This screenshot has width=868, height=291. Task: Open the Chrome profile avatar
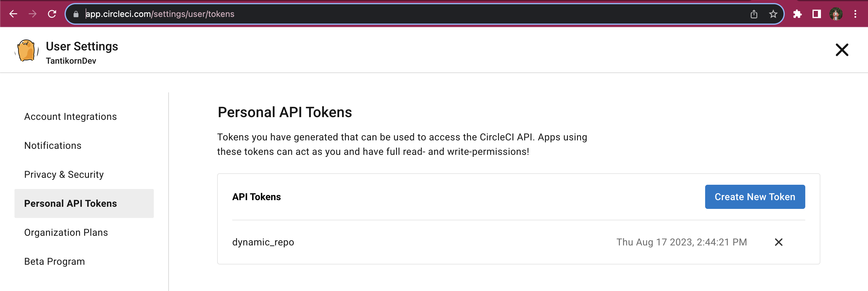point(836,14)
